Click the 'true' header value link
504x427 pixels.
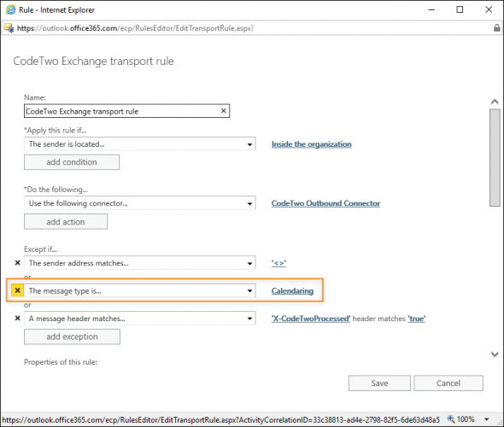tap(417, 319)
